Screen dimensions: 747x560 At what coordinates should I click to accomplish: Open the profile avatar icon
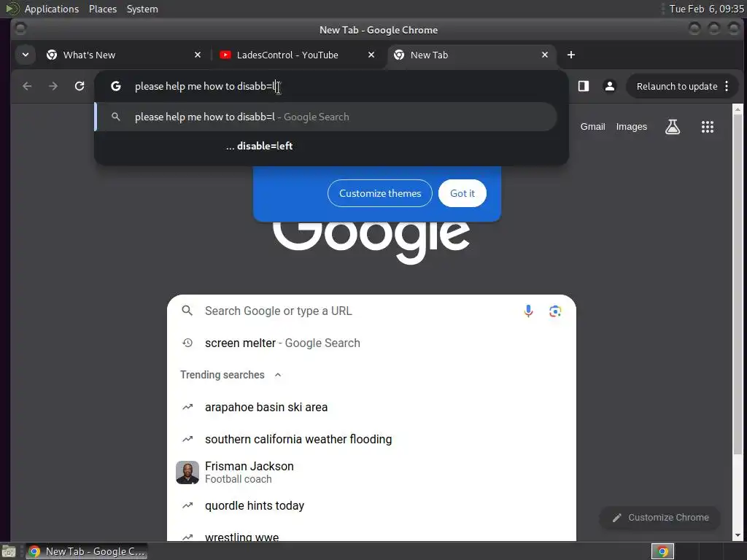click(609, 86)
